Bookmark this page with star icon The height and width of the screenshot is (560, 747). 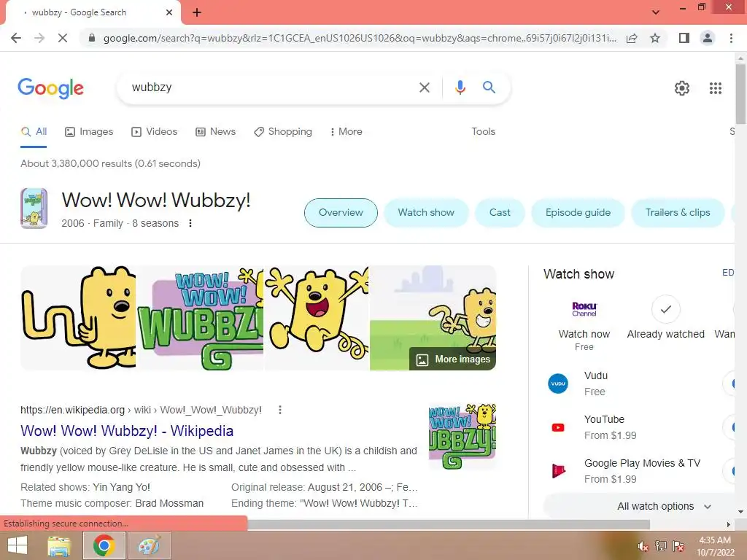pos(655,38)
